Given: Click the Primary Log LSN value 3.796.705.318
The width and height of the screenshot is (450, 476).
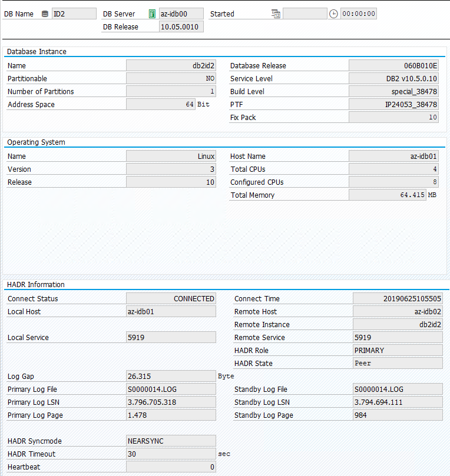Looking at the screenshot, I should 171,402.
